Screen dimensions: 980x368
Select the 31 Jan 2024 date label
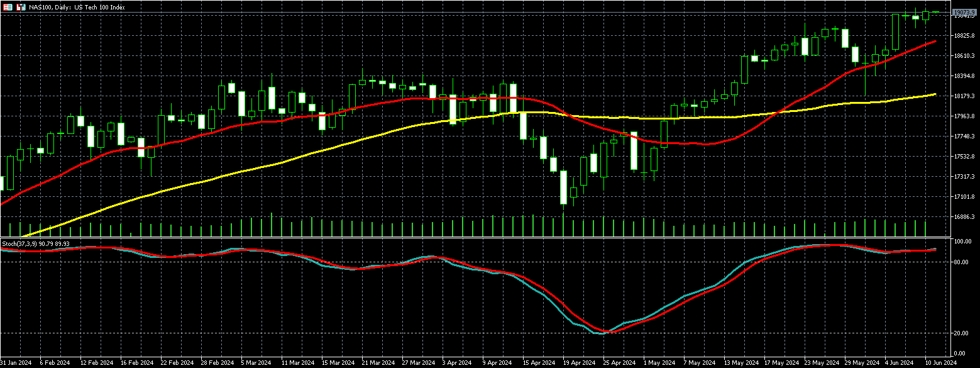point(15,363)
